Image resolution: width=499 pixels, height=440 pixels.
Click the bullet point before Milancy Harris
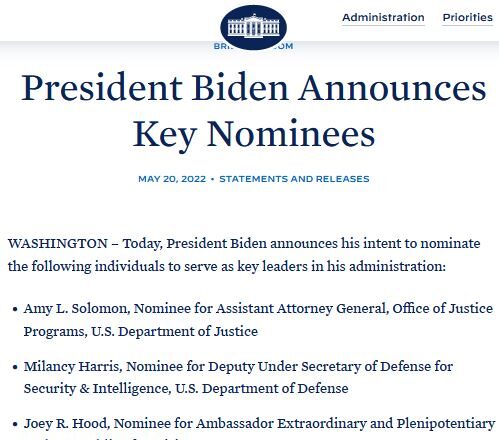coord(15,367)
